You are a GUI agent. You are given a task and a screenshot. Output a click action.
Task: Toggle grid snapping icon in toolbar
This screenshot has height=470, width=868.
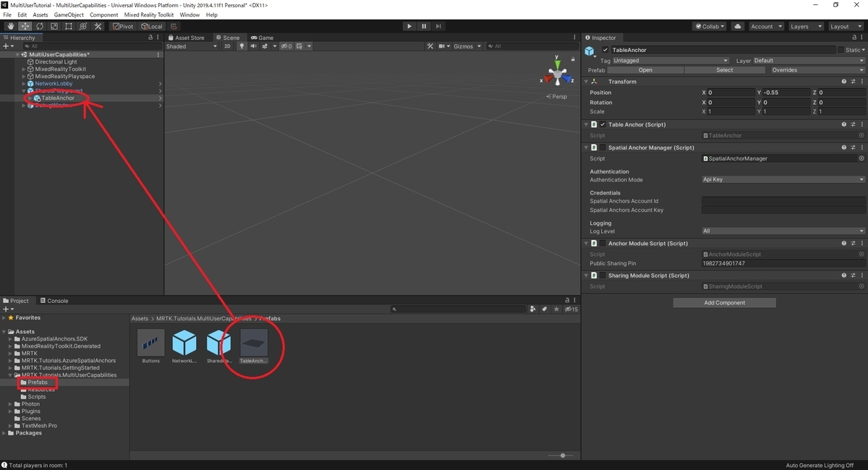[174, 27]
